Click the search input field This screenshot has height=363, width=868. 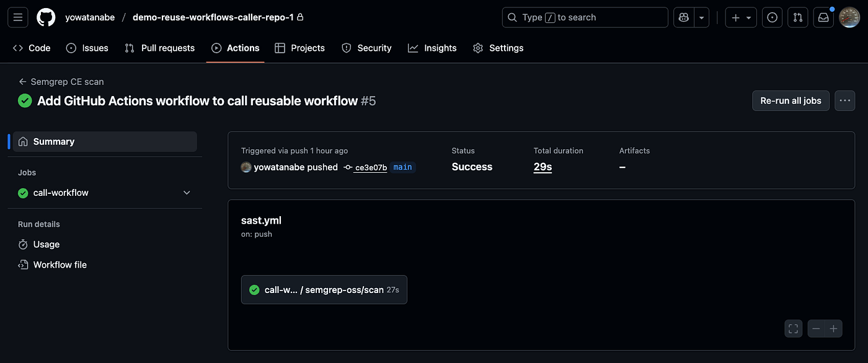coord(585,17)
